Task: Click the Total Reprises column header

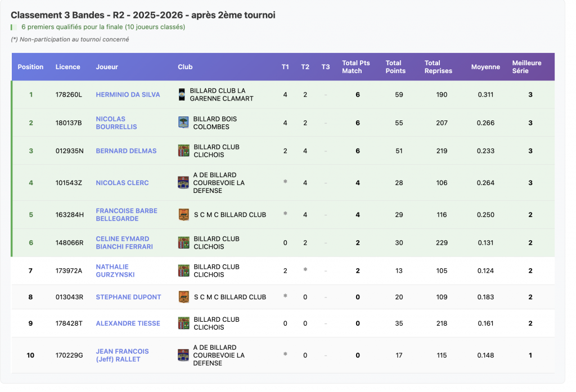Action: [438, 67]
